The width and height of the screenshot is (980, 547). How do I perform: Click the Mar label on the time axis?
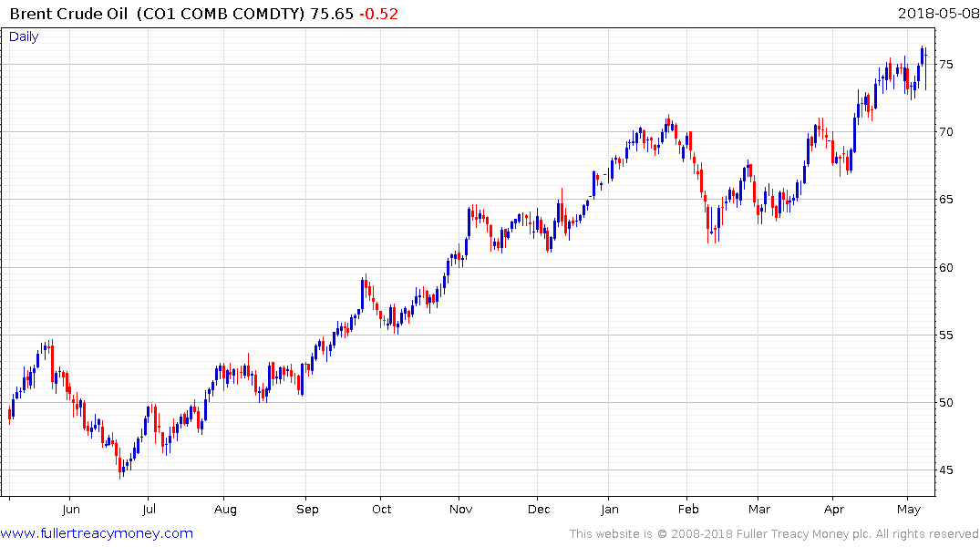(x=758, y=510)
